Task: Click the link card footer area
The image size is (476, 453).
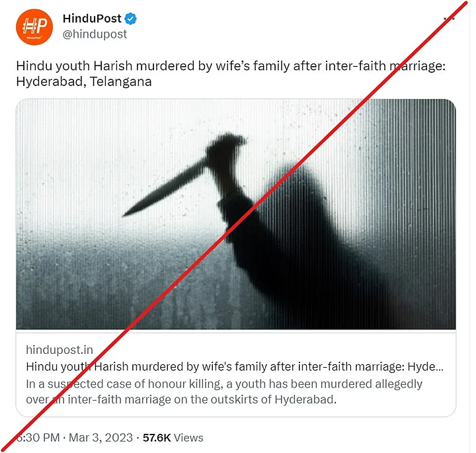Action: (236, 375)
